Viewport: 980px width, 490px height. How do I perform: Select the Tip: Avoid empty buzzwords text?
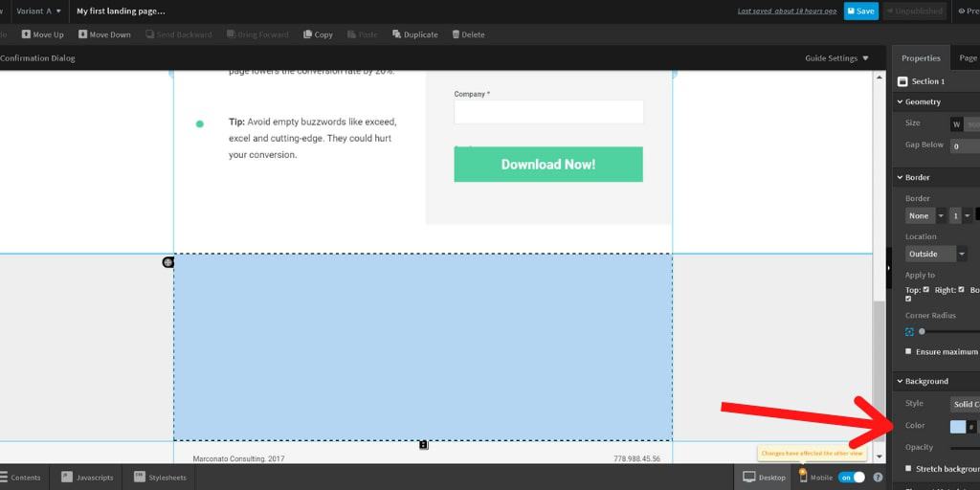tap(313, 138)
